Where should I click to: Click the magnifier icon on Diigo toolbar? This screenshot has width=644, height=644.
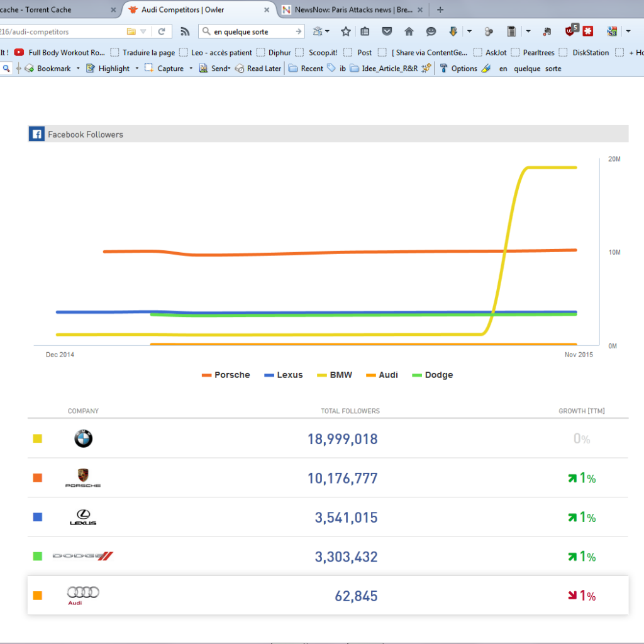click(x=6, y=68)
